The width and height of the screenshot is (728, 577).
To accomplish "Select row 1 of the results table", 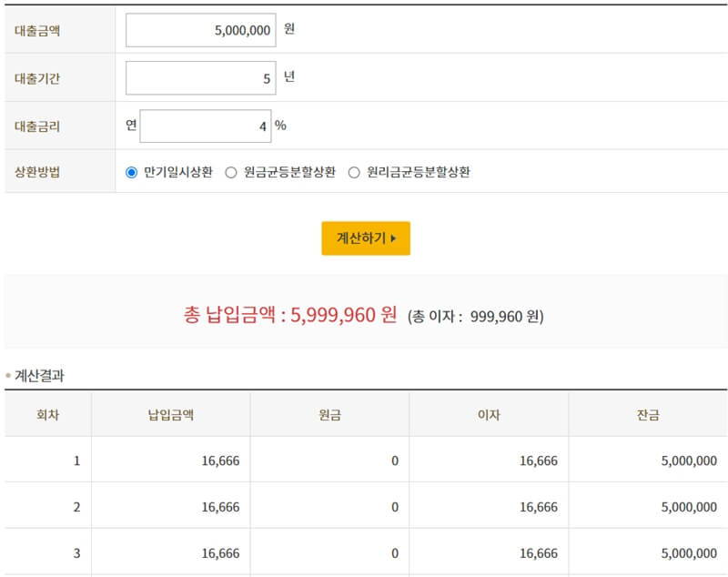I will [364, 459].
